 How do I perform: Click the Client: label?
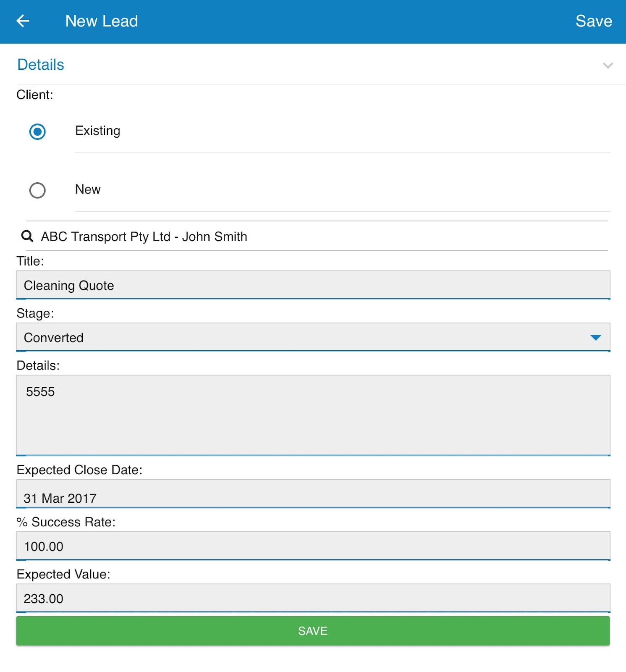coord(35,95)
